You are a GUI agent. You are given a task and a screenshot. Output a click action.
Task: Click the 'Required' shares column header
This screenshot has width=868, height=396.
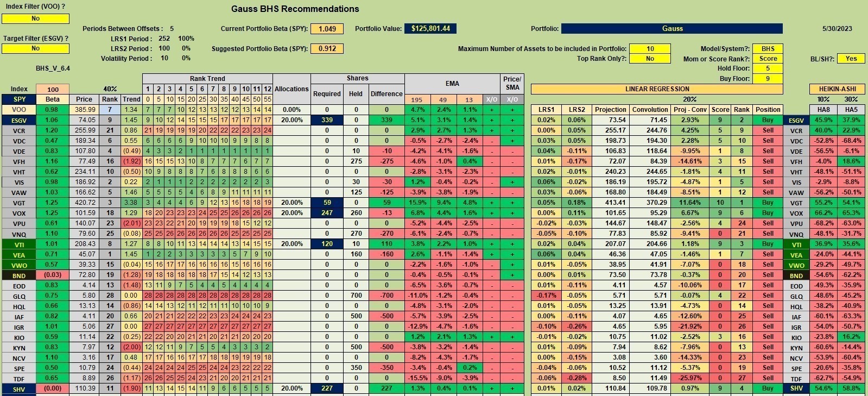pos(327,94)
